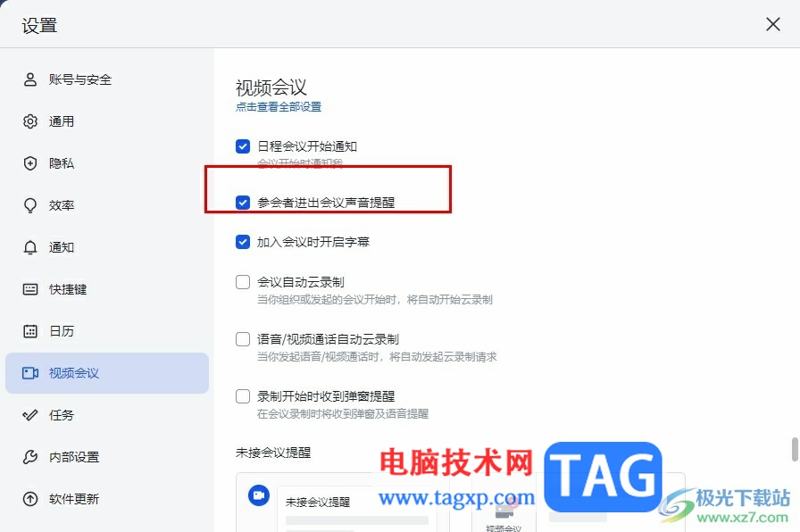
Task: Open account and security person icon
Action: [x=30, y=79]
